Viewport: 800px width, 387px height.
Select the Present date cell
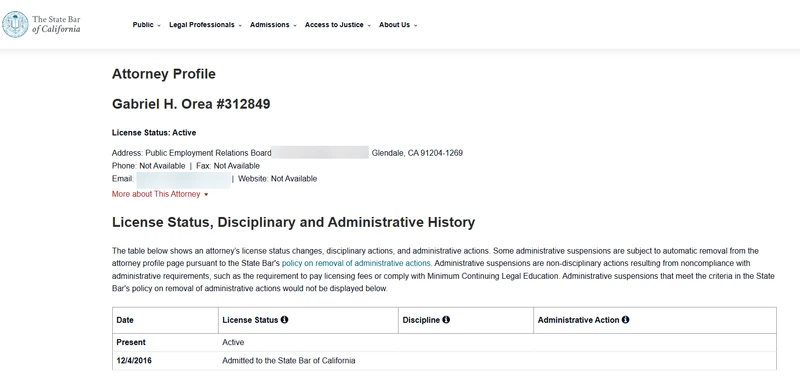pyautogui.click(x=131, y=342)
